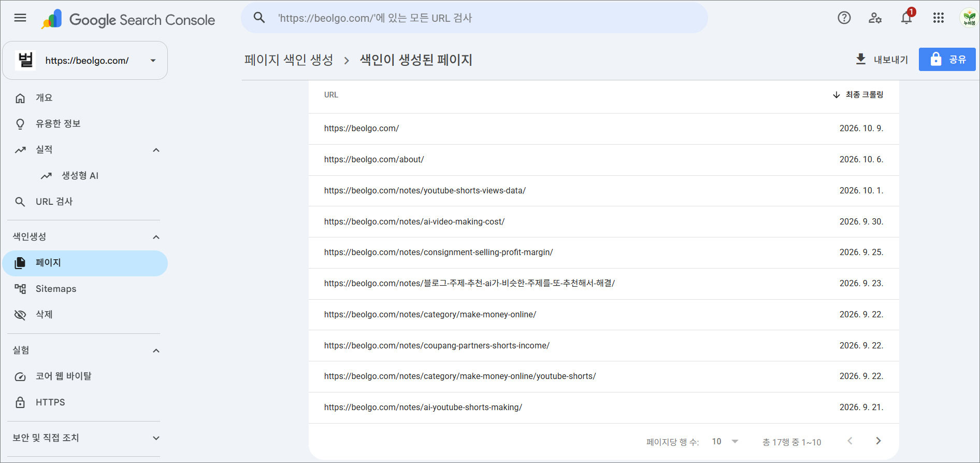The image size is (980, 463).
Task: Open the hamburger main menu
Action: click(x=20, y=18)
